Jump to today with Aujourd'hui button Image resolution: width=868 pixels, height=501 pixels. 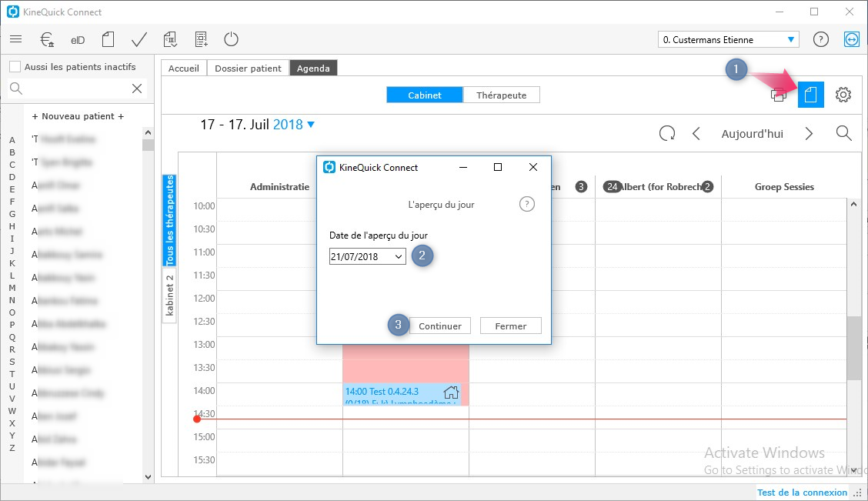tap(752, 134)
